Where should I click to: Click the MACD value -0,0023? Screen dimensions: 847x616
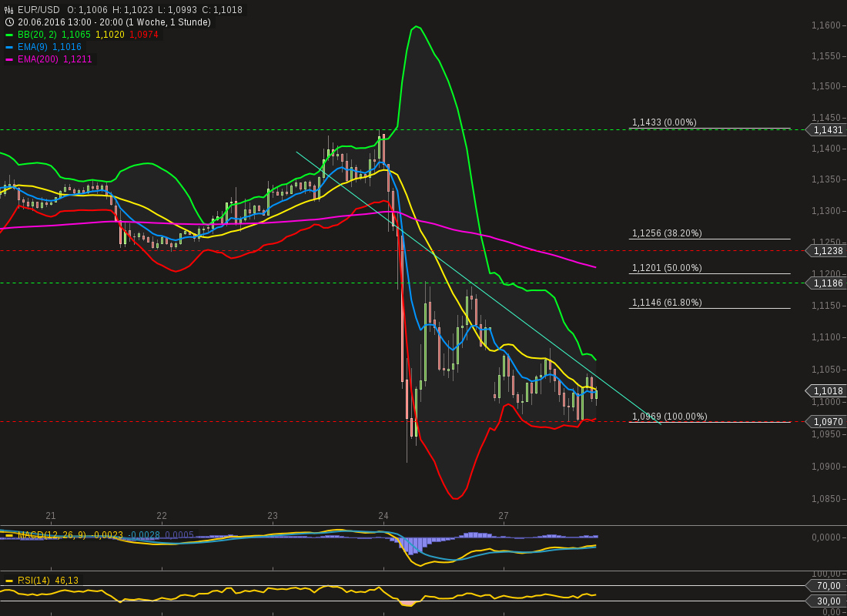[108, 535]
